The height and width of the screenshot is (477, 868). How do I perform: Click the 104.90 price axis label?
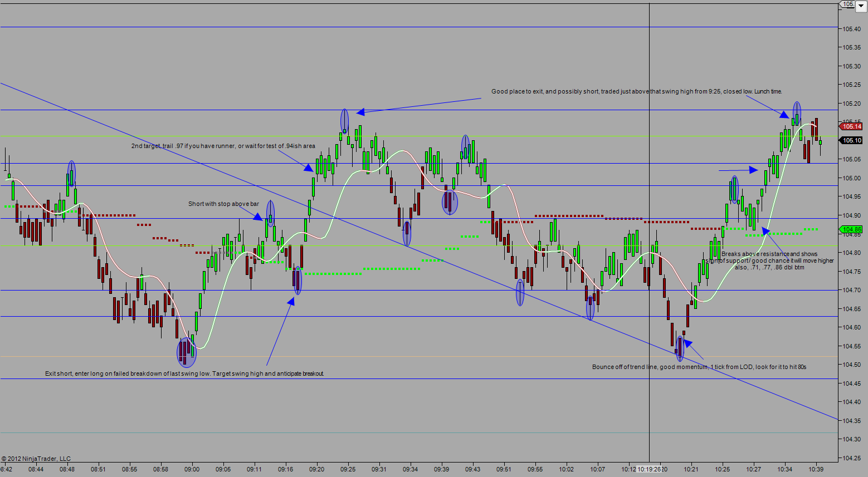pyautogui.click(x=851, y=215)
